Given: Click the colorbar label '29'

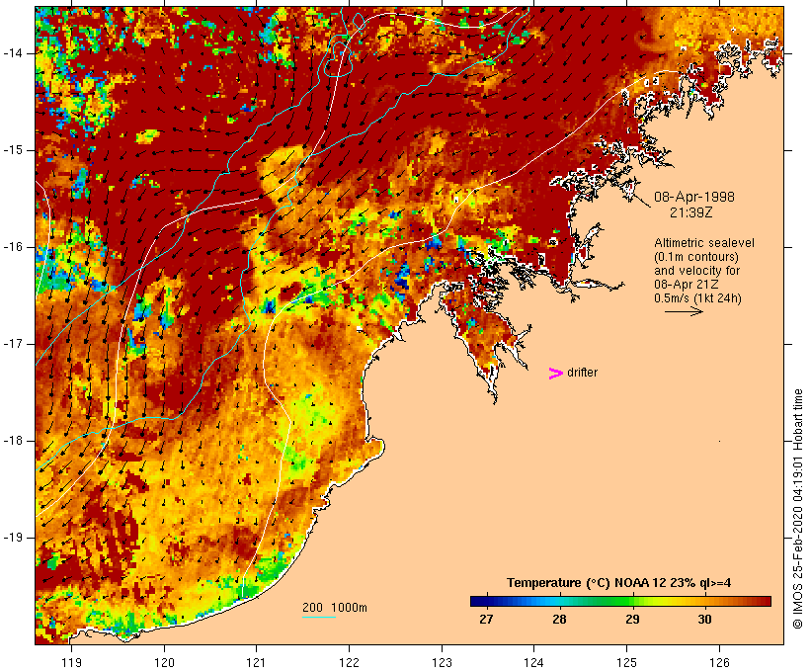Looking at the screenshot, I should (632, 619).
